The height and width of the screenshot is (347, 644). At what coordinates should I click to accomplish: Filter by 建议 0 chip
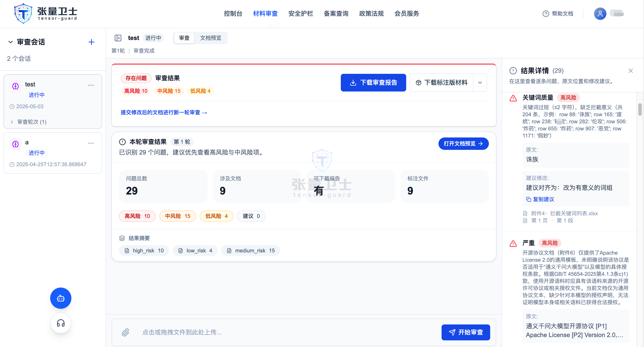(x=251, y=216)
